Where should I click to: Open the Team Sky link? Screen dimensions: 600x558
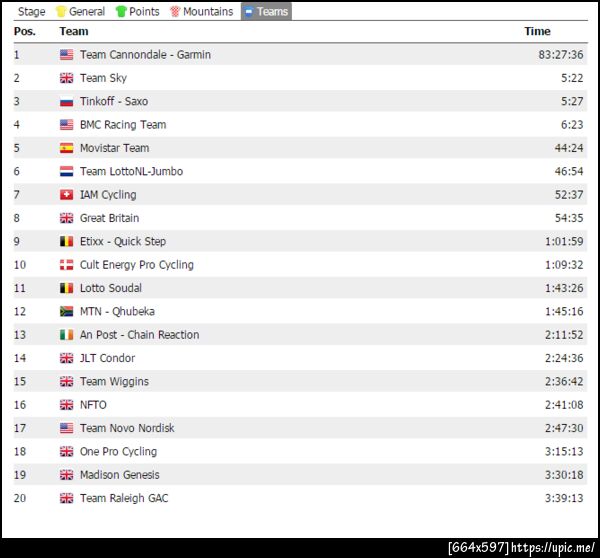point(103,78)
